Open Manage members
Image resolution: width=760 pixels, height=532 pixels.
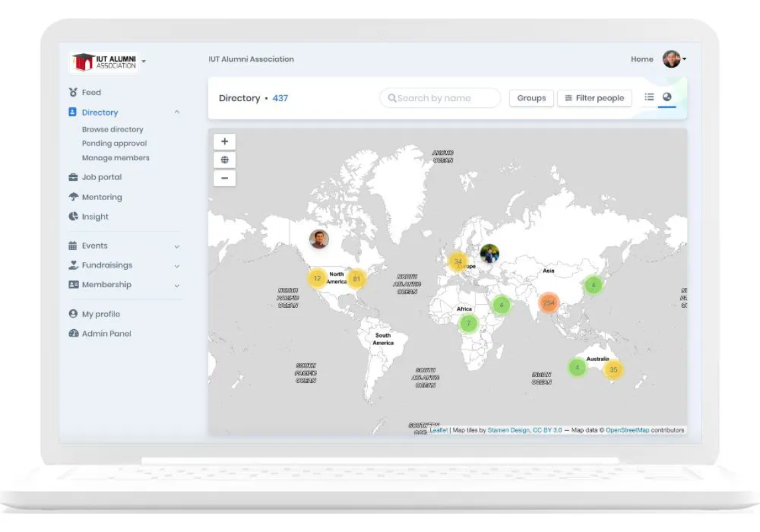point(116,158)
